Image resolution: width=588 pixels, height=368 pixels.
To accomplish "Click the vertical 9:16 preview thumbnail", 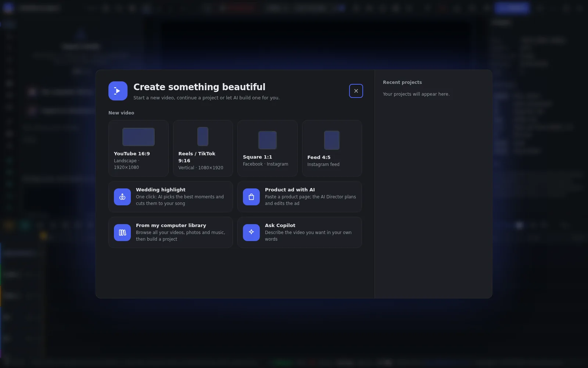I will click(203, 137).
